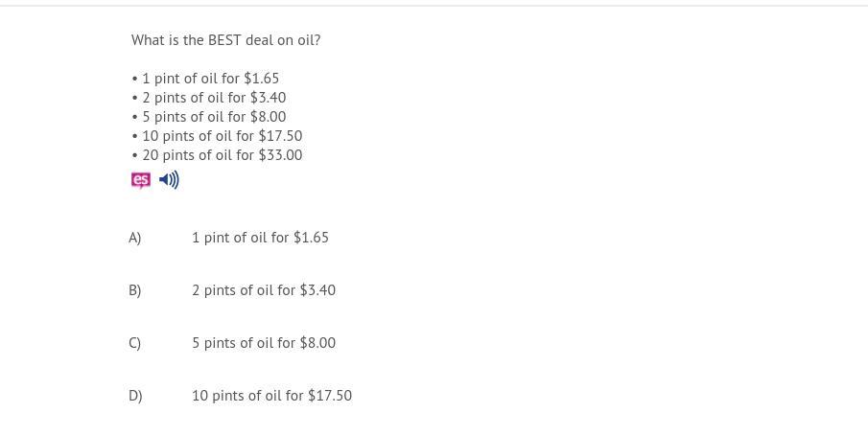
Task: Click the third bullet, 5 pints for $8.00
Action: tap(214, 117)
